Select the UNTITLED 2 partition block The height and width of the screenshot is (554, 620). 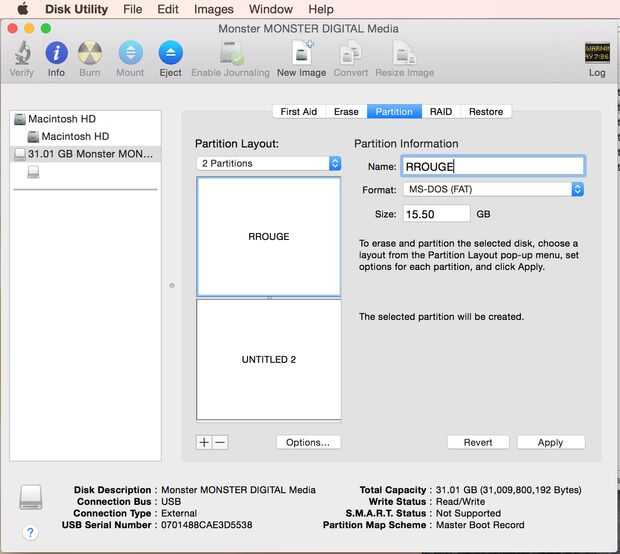click(x=268, y=359)
